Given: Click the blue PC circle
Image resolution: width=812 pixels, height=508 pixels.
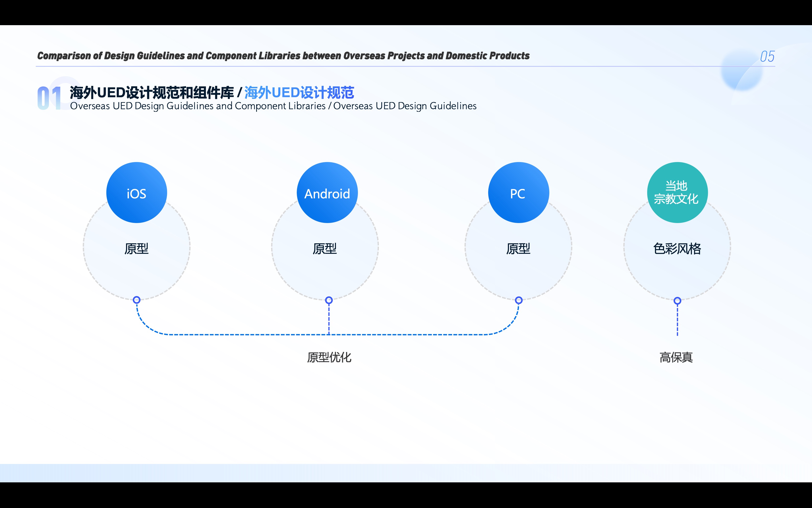Looking at the screenshot, I should pyautogui.click(x=518, y=193).
